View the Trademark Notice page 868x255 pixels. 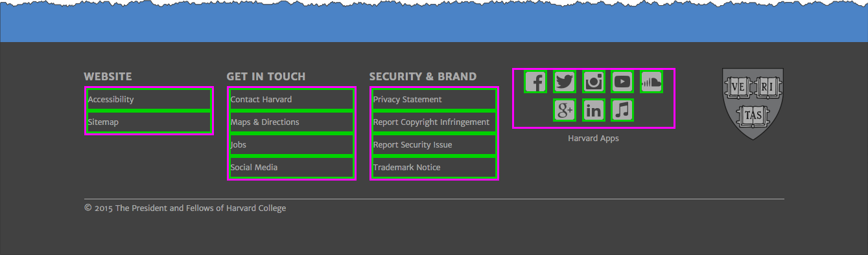[x=434, y=168]
